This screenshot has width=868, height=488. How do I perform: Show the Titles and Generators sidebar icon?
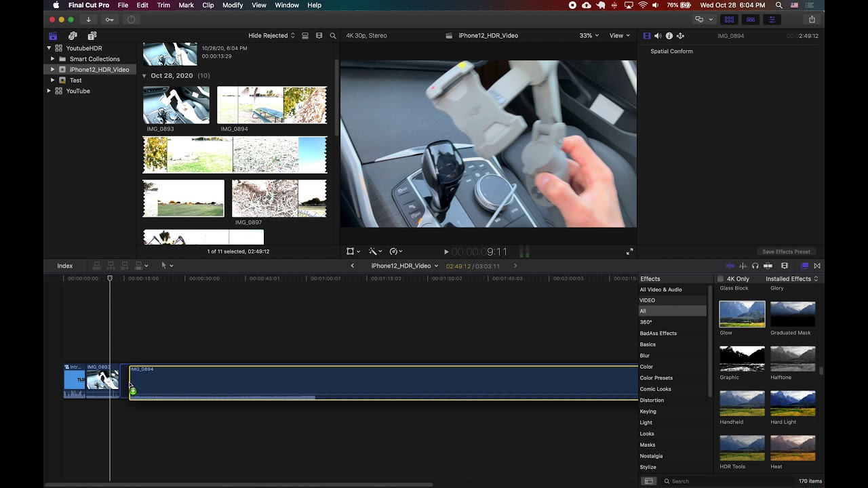[92, 36]
